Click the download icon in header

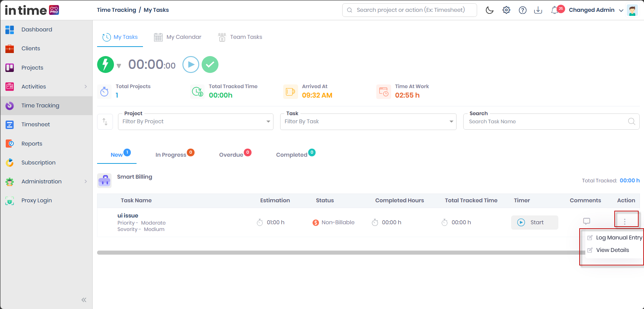[538, 10]
